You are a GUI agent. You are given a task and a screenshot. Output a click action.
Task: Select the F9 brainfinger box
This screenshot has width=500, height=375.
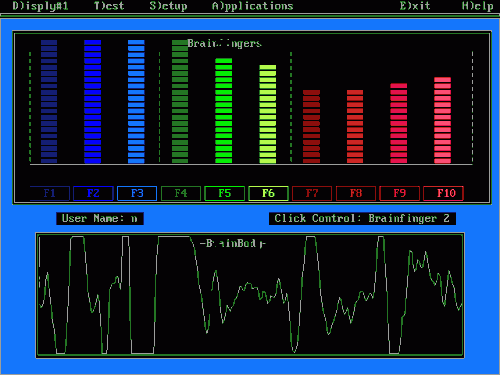click(399, 193)
